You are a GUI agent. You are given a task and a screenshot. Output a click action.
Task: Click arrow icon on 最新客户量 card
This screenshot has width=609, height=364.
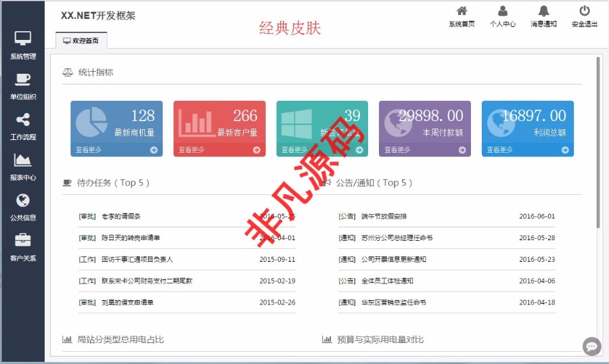coord(256,150)
